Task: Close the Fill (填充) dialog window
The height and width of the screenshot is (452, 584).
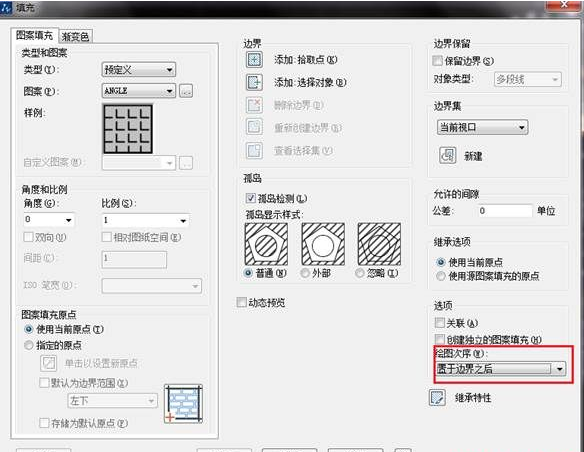Action: pos(565,5)
